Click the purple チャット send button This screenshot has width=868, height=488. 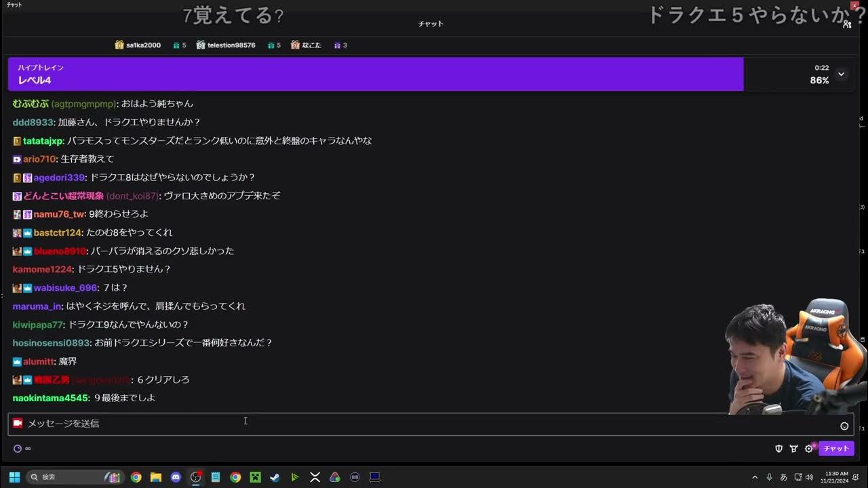836,449
